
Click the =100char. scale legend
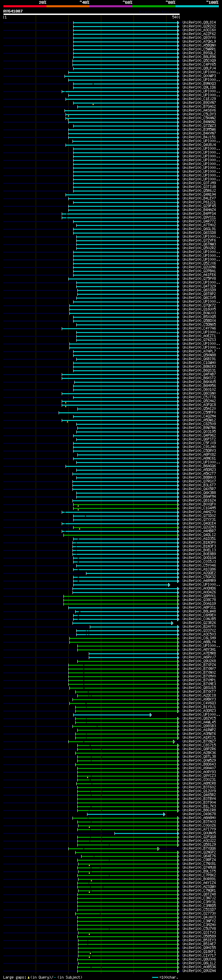point(165,977)
